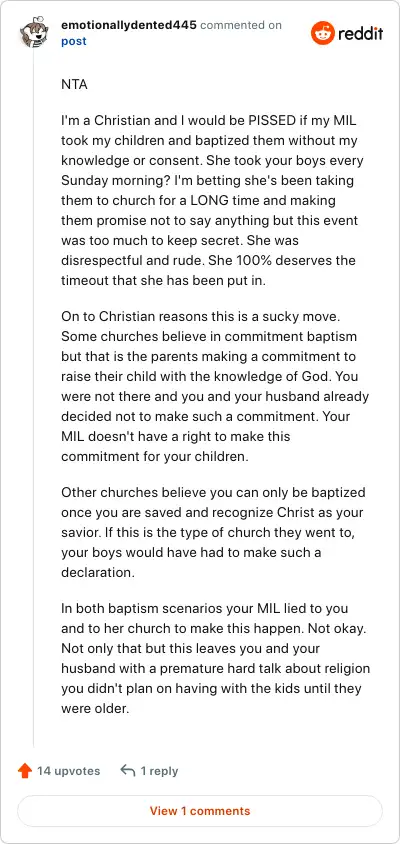Click the "View 1 comments" button

click(200, 811)
